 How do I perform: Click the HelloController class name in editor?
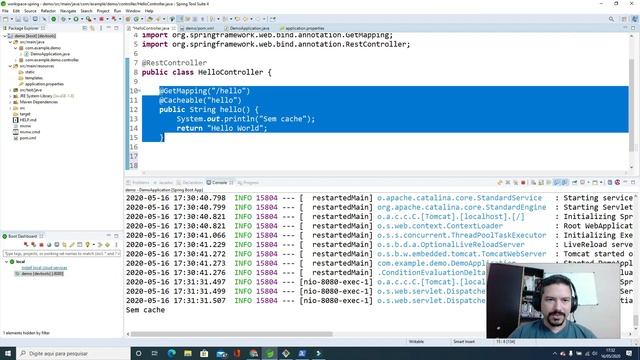pos(231,72)
